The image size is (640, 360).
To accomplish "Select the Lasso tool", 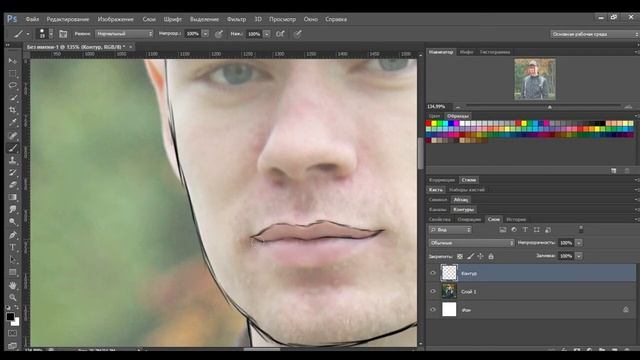I will pos(13,85).
